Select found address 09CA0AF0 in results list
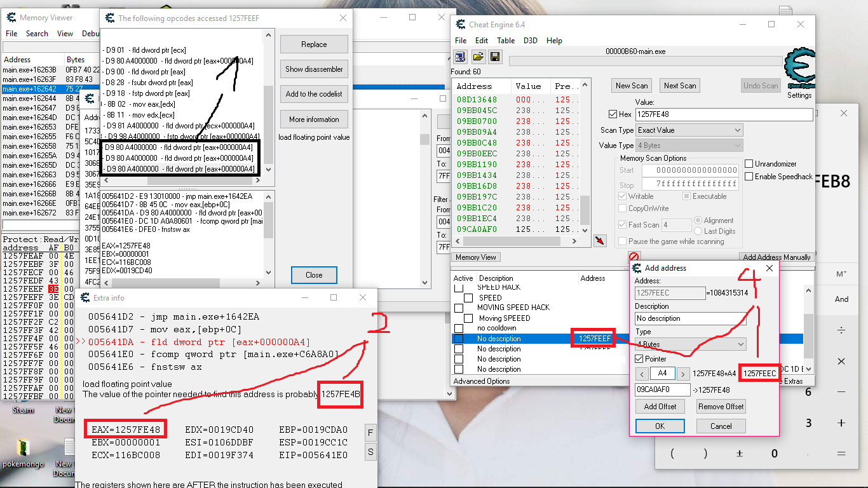868x488 pixels. (515, 229)
